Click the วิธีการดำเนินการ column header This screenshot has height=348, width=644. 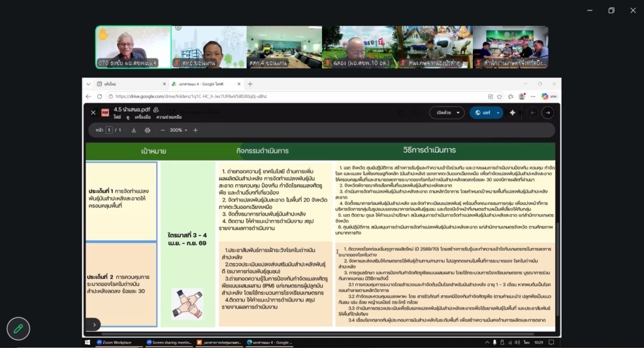pyautogui.click(x=429, y=150)
